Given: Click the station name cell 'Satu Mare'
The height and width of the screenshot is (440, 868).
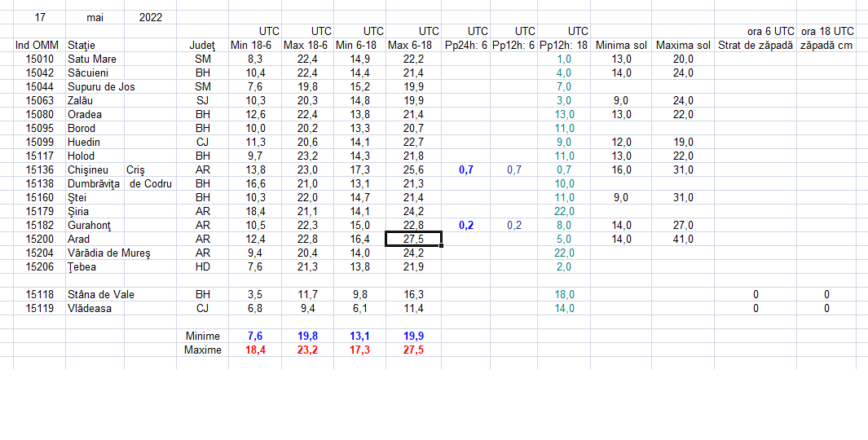Looking at the screenshot, I should (95, 59).
